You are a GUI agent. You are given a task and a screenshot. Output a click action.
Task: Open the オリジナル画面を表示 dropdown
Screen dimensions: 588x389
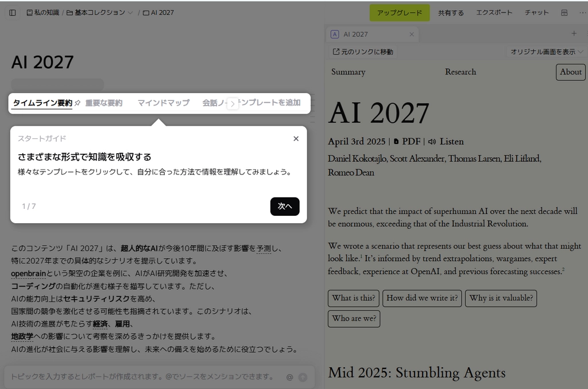click(546, 52)
